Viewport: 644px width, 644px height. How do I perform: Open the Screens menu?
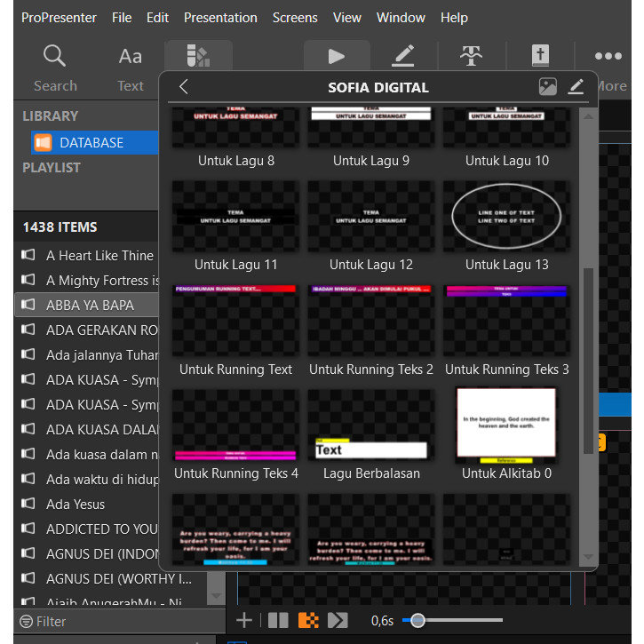tap(295, 18)
